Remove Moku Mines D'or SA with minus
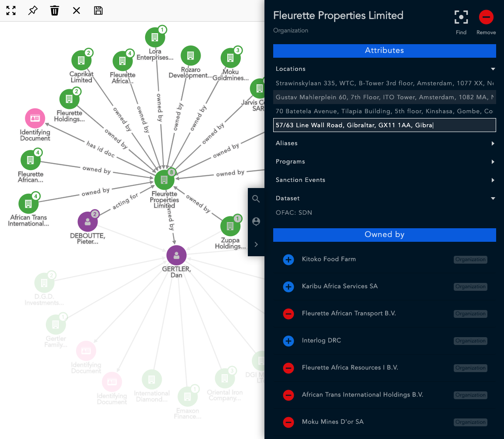The image size is (504, 439). coord(288,422)
